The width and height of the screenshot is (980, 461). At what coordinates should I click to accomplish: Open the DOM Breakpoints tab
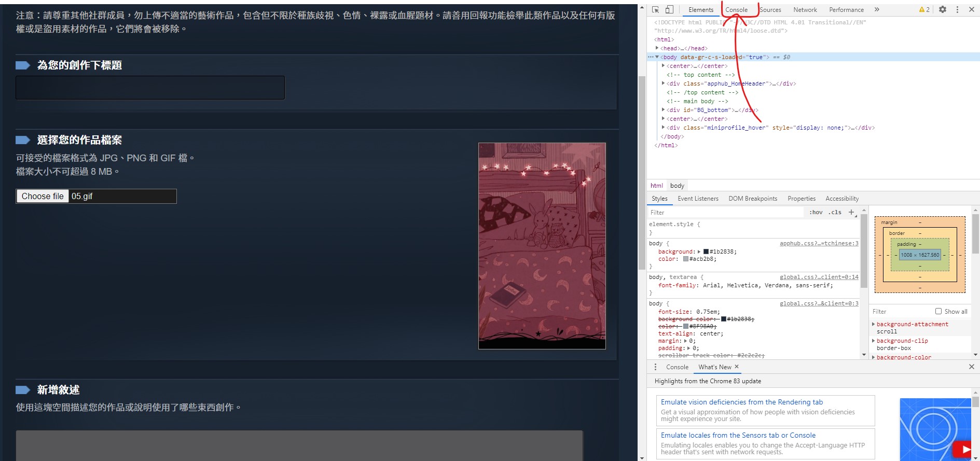(753, 199)
